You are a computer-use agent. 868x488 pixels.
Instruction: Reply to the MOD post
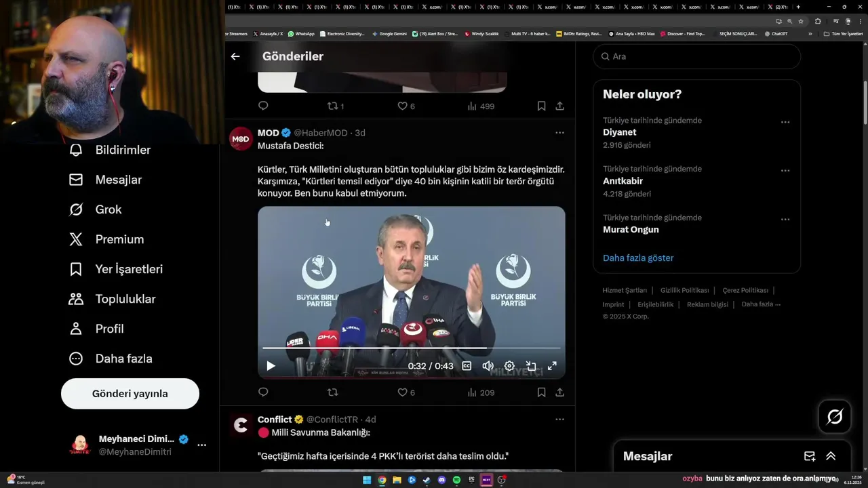263,392
